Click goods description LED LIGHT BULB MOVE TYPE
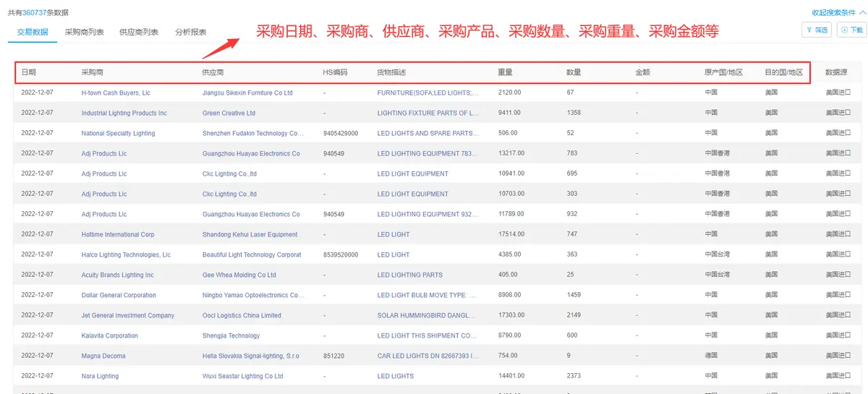 pos(427,295)
